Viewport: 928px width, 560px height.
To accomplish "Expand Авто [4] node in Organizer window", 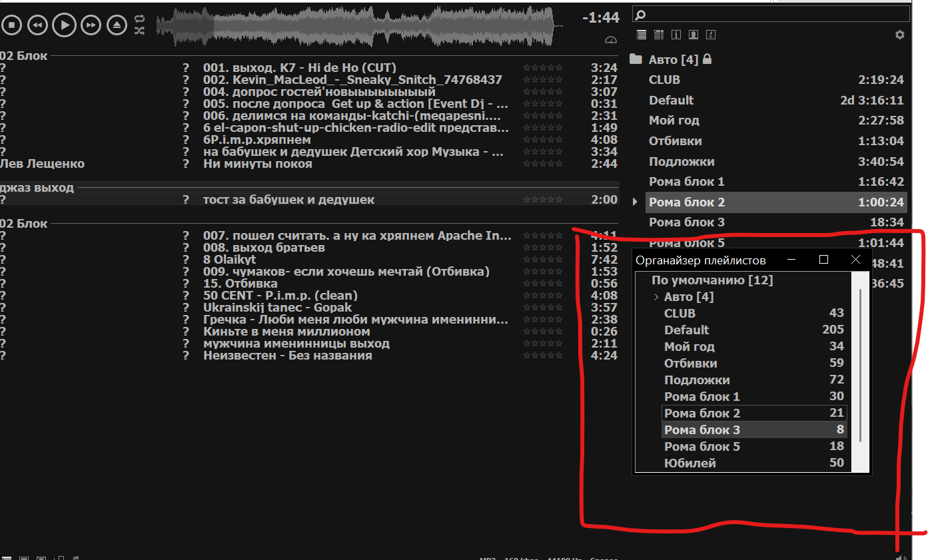I will click(656, 297).
